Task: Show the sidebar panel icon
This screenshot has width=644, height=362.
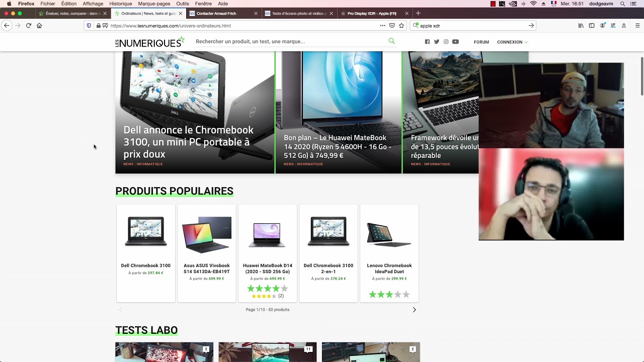Action: (592, 26)
